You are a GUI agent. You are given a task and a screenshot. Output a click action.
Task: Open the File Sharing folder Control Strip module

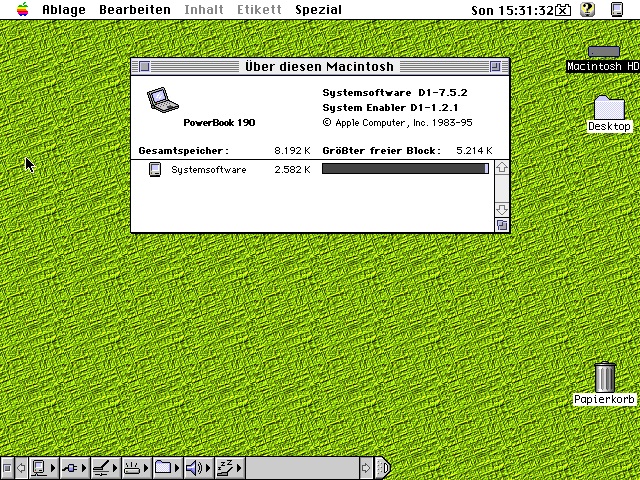click(x=167, y=468)
